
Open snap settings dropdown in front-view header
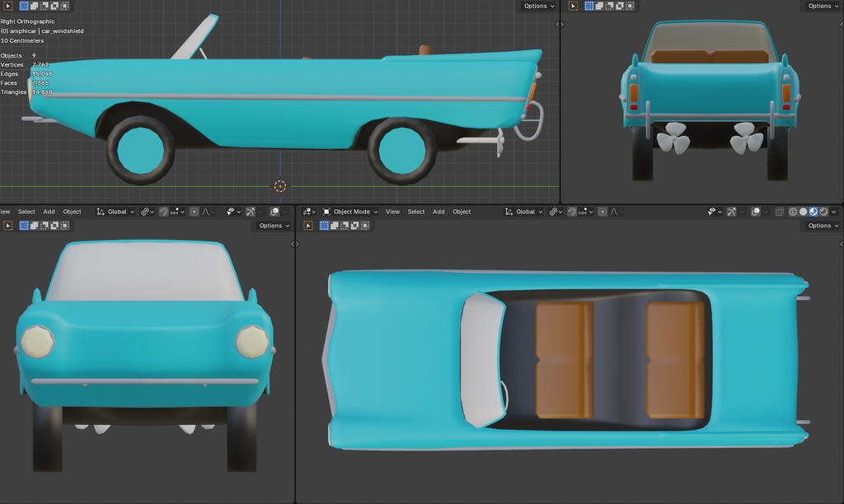(x=178, y=212)
